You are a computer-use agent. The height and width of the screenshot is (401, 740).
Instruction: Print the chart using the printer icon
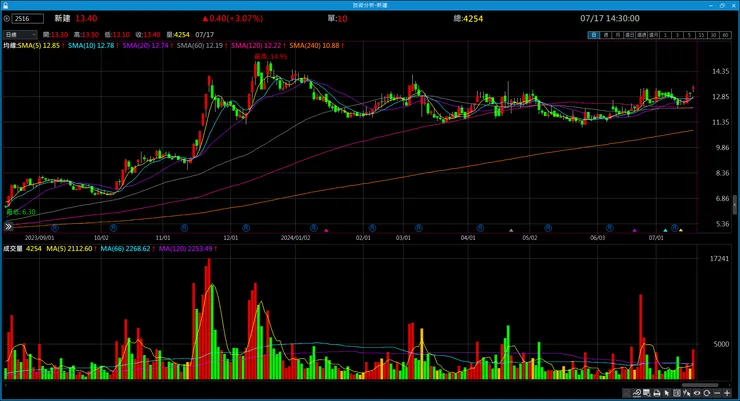click(656, 393)
